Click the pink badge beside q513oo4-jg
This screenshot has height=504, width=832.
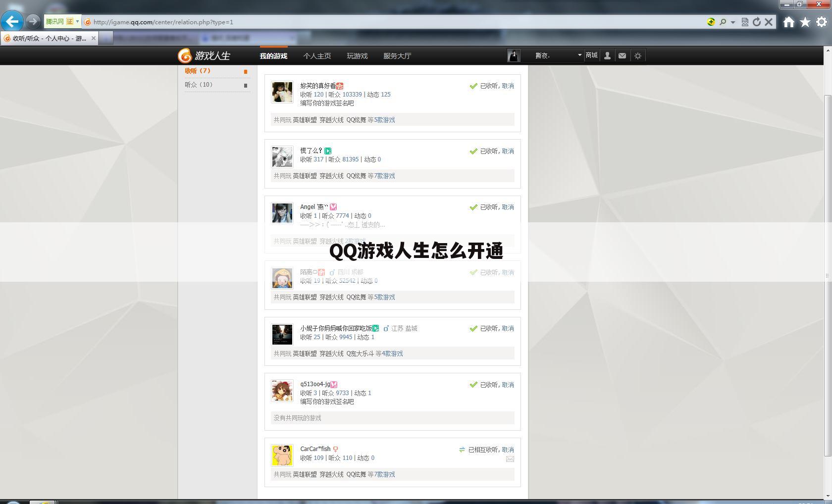click(334, 384)
